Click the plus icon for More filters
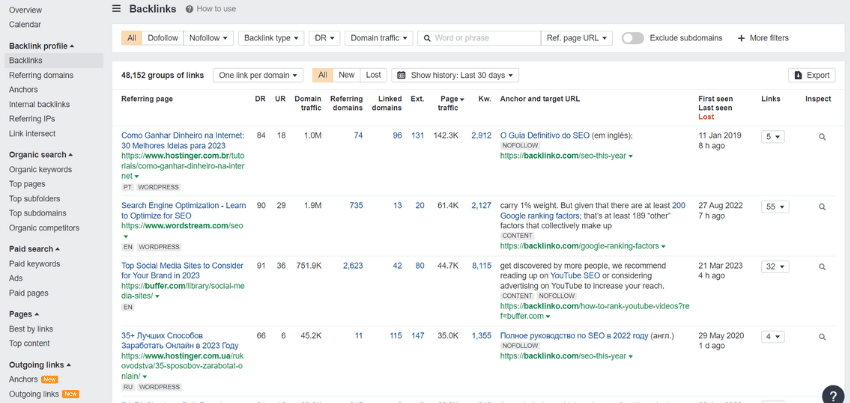This screenshot has height=403, width=850. point(741,38)
